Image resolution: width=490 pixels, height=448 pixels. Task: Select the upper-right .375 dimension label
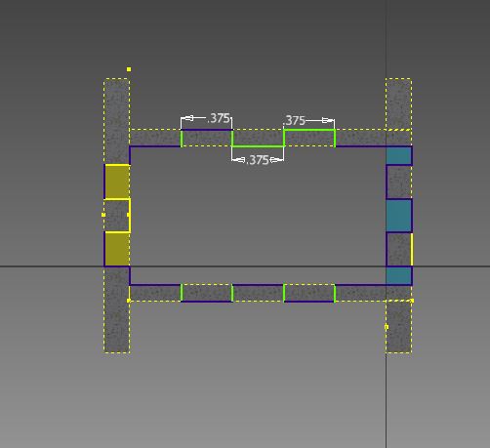coord(294,121)
